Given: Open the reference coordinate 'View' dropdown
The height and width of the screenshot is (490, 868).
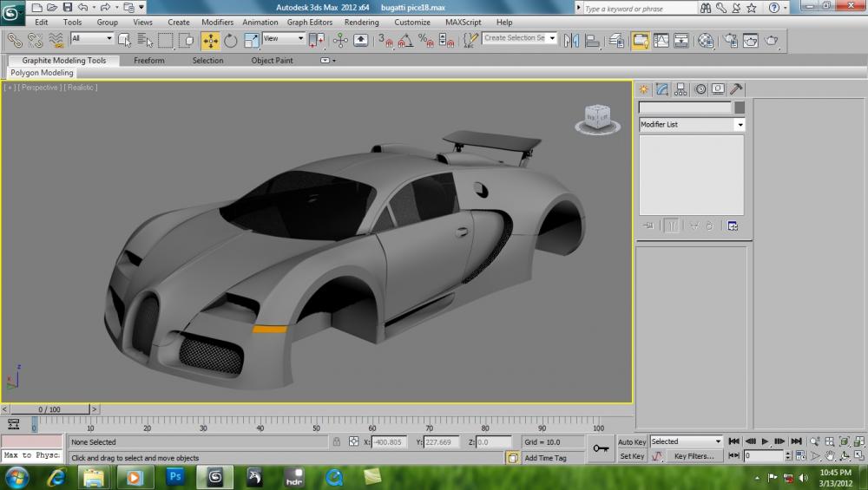Looking at the screenshot, I should 300,38.
